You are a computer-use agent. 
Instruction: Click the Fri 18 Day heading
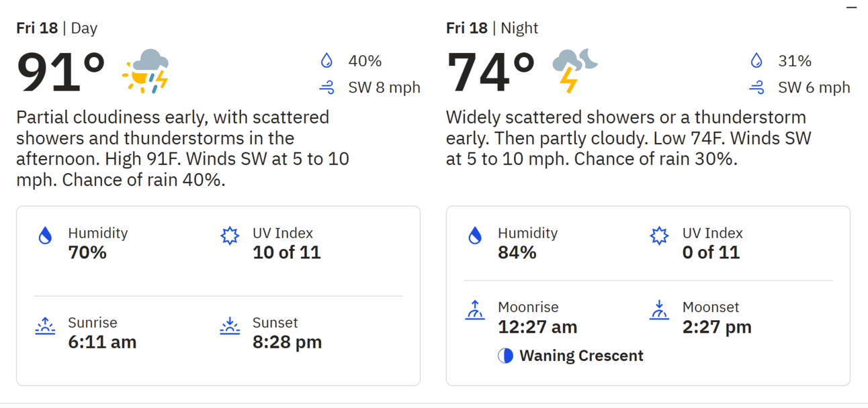(x=57, y=28)
